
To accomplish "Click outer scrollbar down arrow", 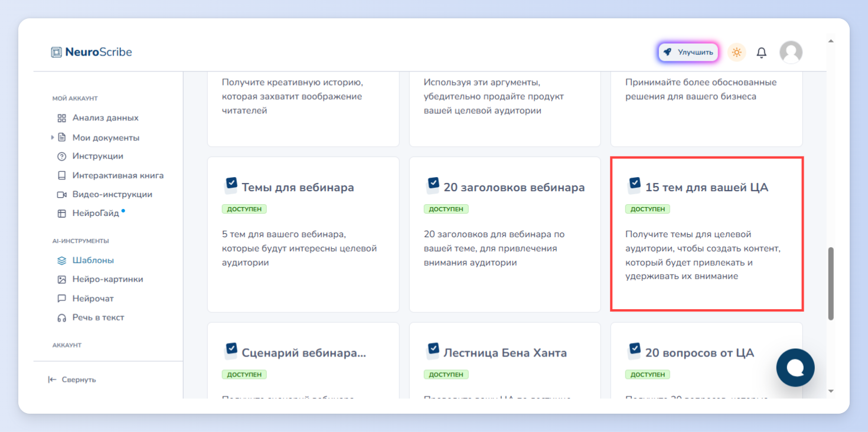I will [831, 391].
